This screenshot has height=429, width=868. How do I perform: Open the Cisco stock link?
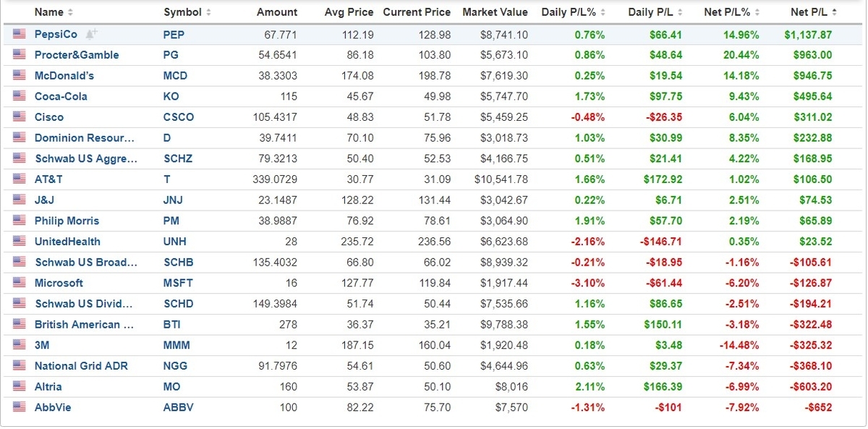point(49,117)
